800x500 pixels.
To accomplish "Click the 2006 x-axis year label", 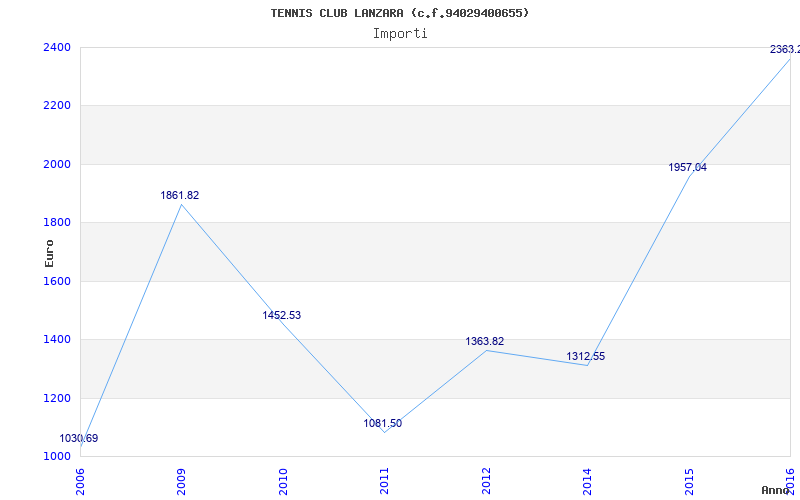I will point(80,481).
